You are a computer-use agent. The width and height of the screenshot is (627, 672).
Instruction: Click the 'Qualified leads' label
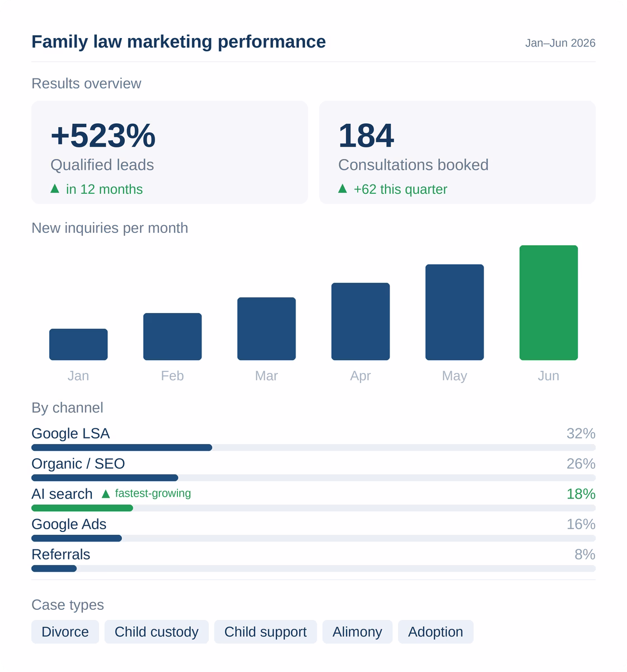point(102,165)
